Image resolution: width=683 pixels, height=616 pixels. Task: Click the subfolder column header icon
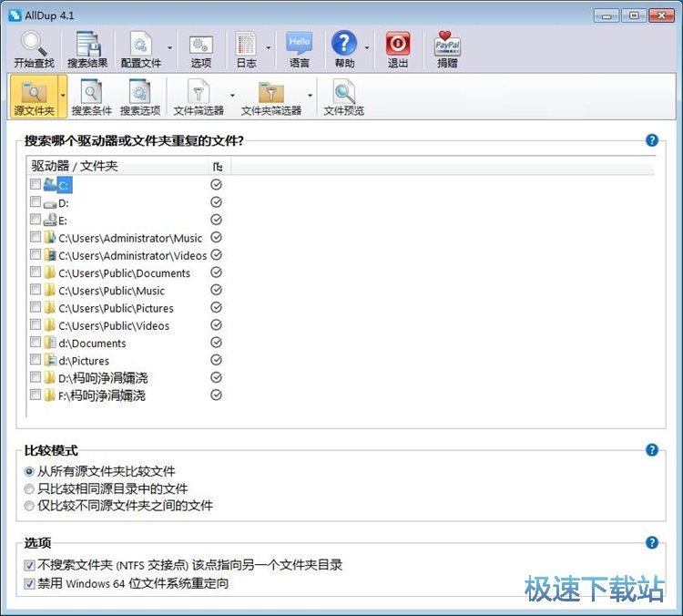click(218, 166)
